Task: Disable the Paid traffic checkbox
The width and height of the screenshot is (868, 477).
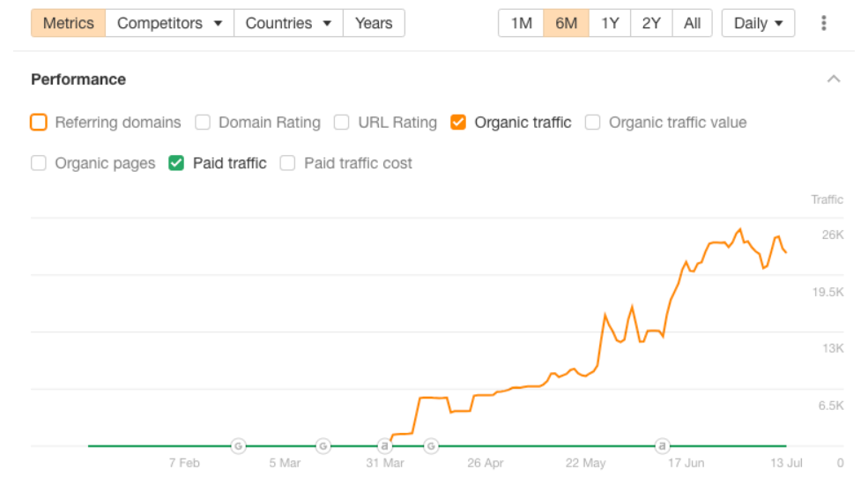Action: point(176,163)
